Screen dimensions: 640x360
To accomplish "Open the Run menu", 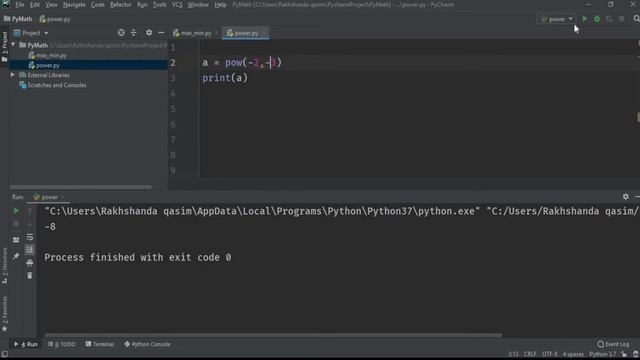I will [142, 5].
